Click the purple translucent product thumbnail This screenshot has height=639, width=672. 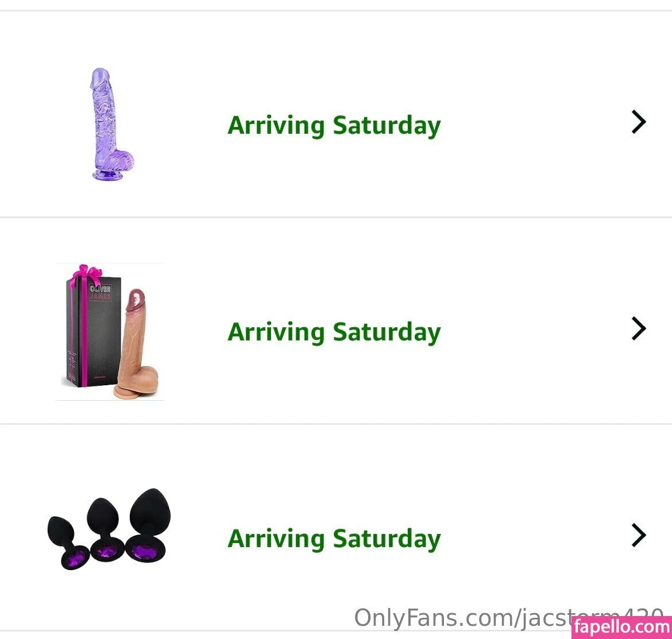pos(110,123)
